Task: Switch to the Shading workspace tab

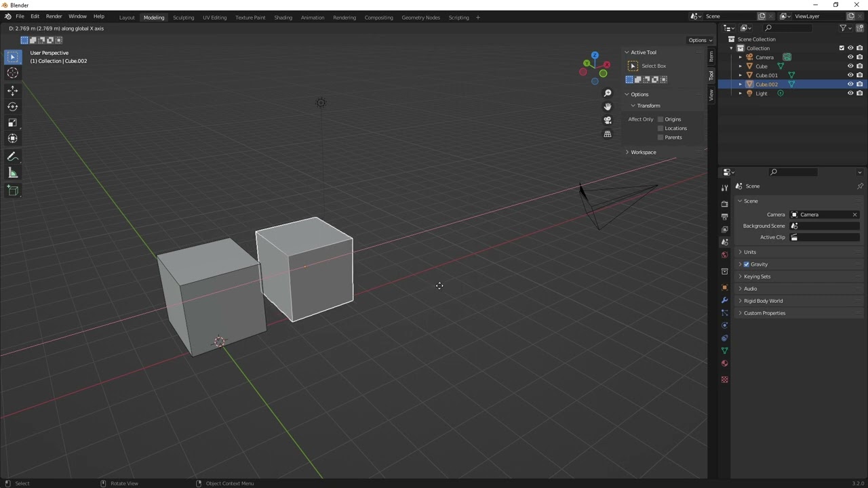Action: (x=283, y=18)
